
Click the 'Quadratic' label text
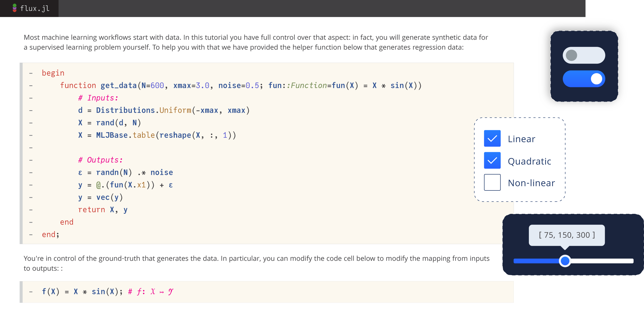529,161
